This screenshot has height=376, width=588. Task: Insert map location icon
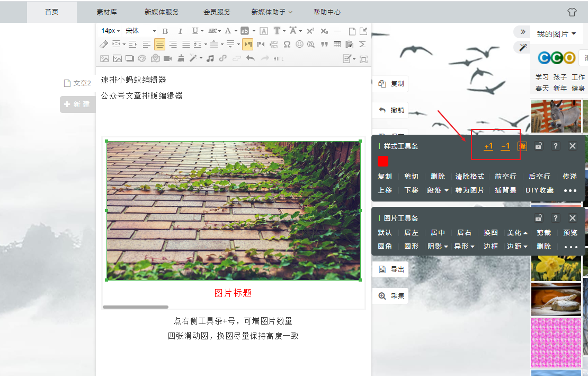coord(155,58)
